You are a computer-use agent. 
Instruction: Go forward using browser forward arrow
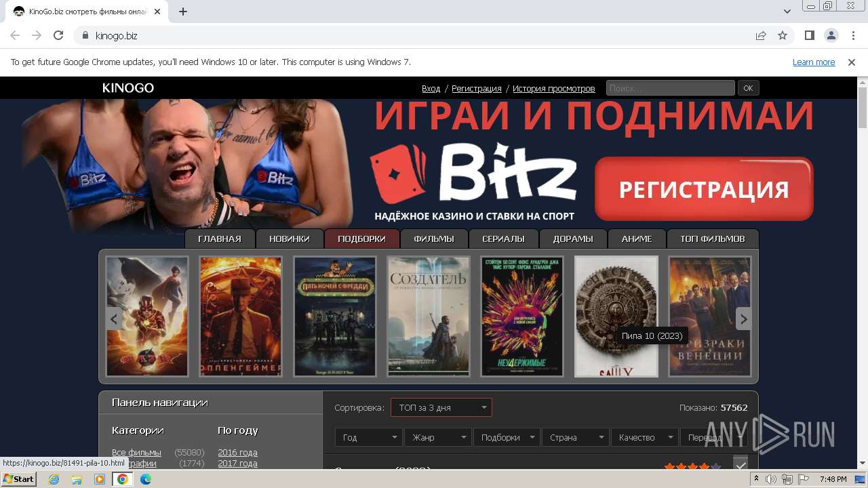click(37, 35)
